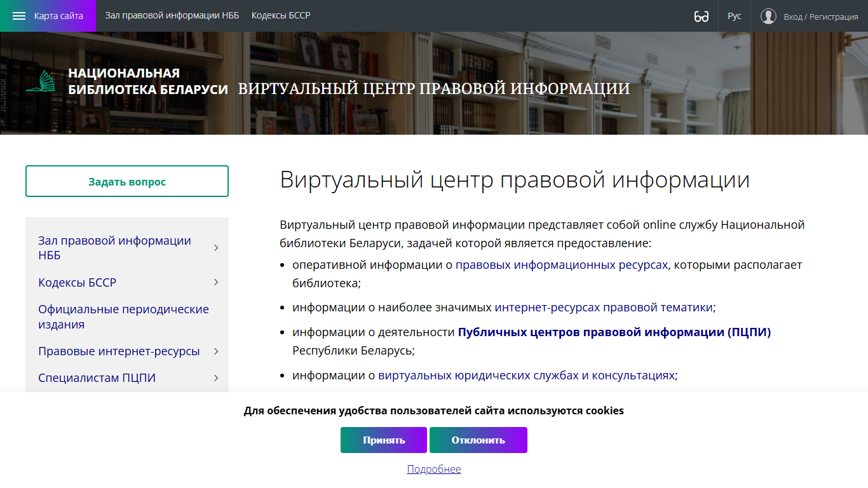Click the ВИРТУАЛЬНЫЙ ЦЕНТР ПРАВОВОЙ ИНФОРМАЦИИ banner title
The height and width of the screenshot is (488, 868).
[x=434, y=88]
